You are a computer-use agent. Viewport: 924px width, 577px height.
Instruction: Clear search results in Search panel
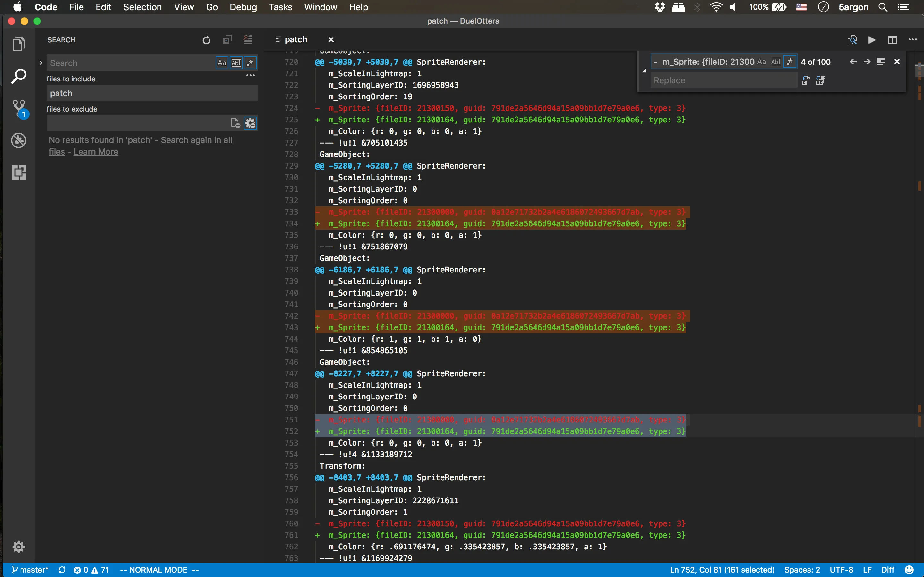coord(247,40)
